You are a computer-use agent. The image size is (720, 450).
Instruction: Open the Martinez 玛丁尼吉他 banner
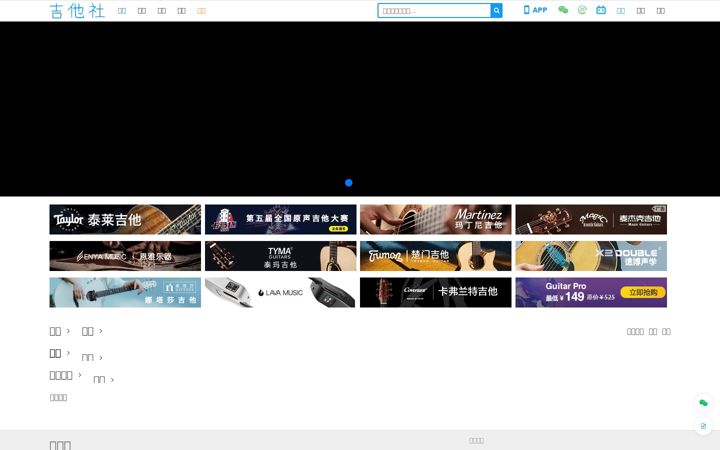pyautogui.click(x=436, y=219)
